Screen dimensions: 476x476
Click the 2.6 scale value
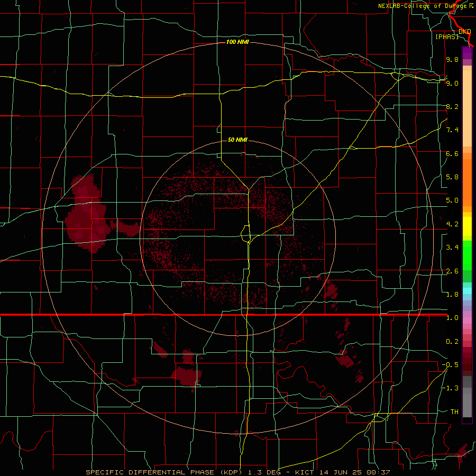452,271
